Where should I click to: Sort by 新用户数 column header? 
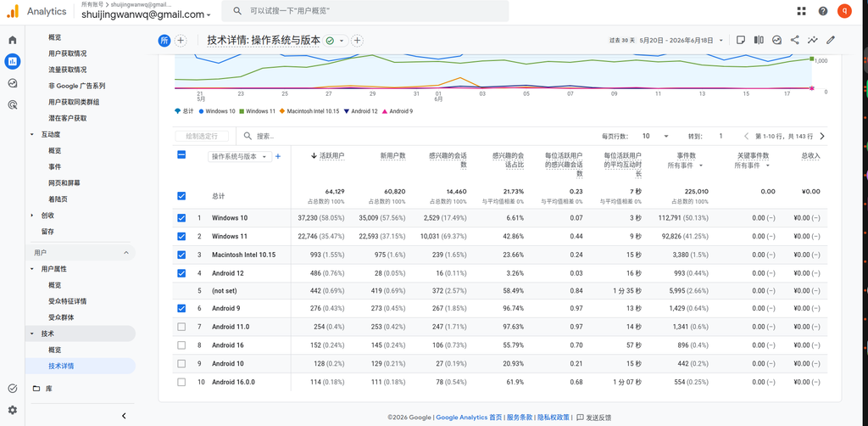[392, 156]
